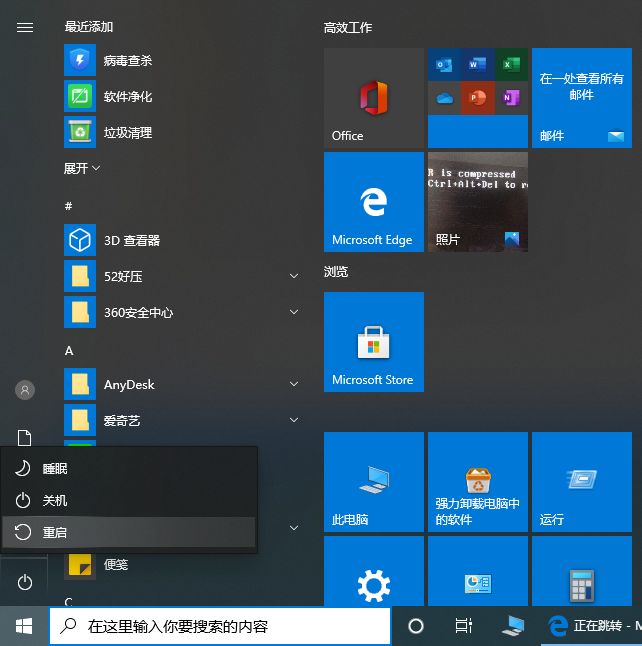This screenshot has width=642, height=646.
Task: Click the taskbar search input box
Action: 220,626
